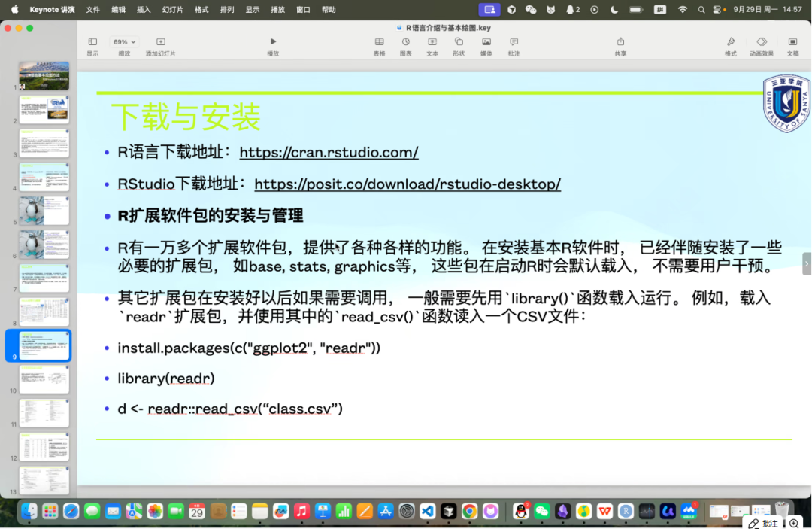
Task: Click the posit.co rstudio-desktop link
Action: (x=408, y=184)
